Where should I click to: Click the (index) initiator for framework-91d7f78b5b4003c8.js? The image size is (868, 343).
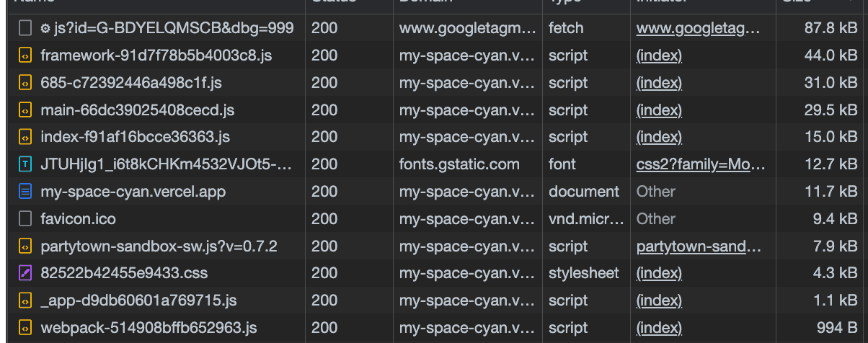[659, 55]
